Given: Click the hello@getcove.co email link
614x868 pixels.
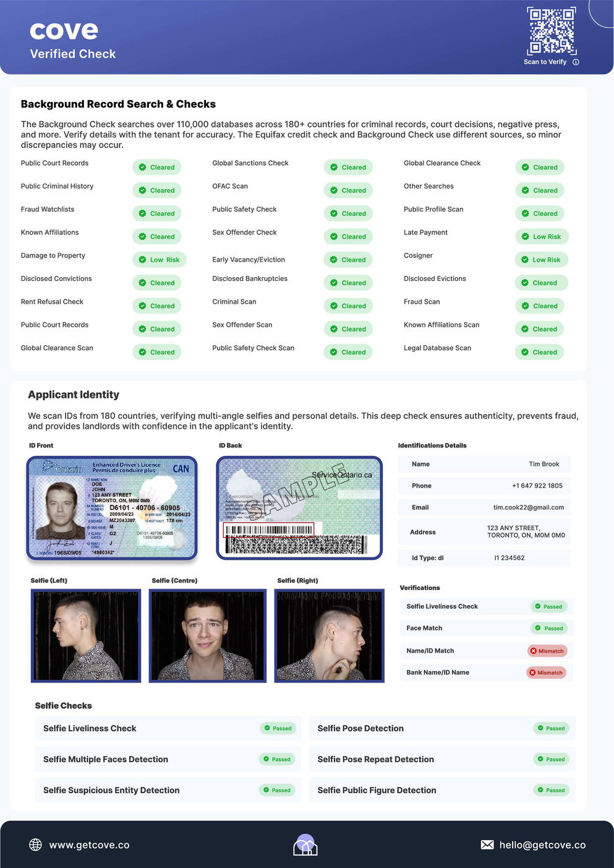Looking at the screenshot, I should pos(542,845).
